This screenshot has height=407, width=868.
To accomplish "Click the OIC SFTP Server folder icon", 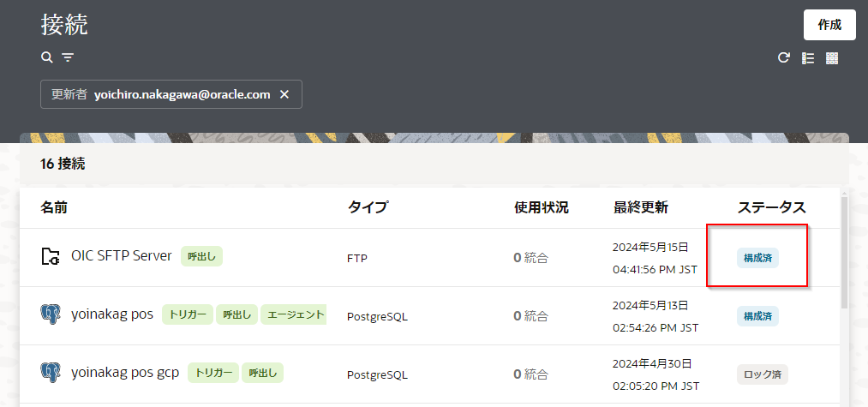I will pos(51,256).
